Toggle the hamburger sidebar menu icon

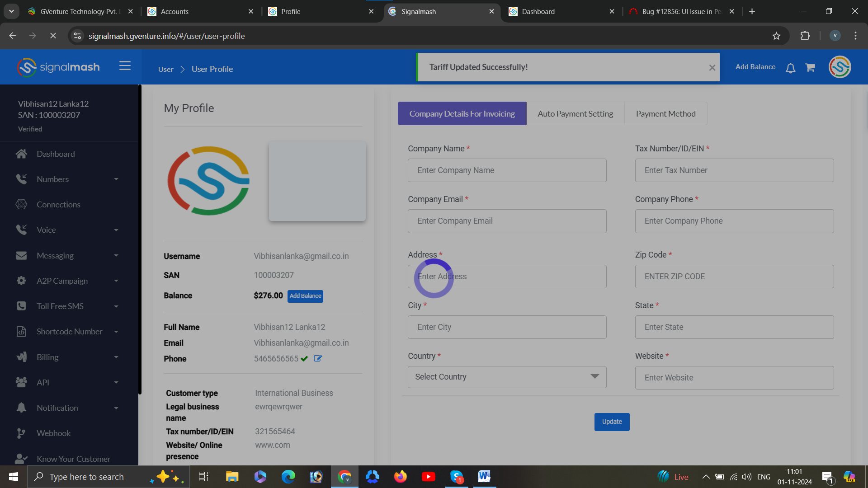pyautogui.click(x=125, y=66)
